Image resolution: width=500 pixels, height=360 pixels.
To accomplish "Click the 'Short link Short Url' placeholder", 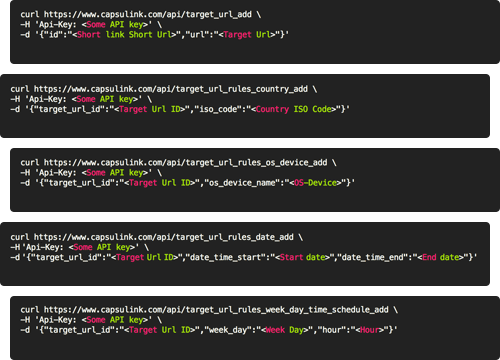I will (x=124, y=35).
